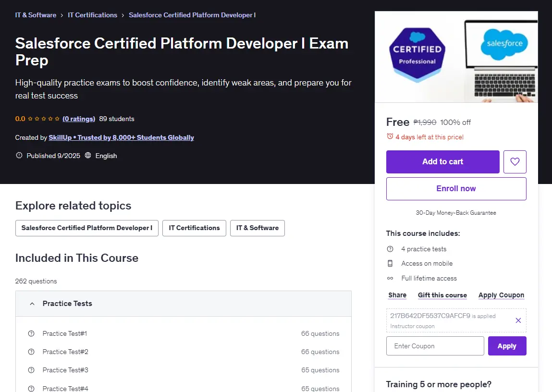The width and height of the screenshot is (552, 392).
Task: Click the 'English' language text
Action: [106, 156]
